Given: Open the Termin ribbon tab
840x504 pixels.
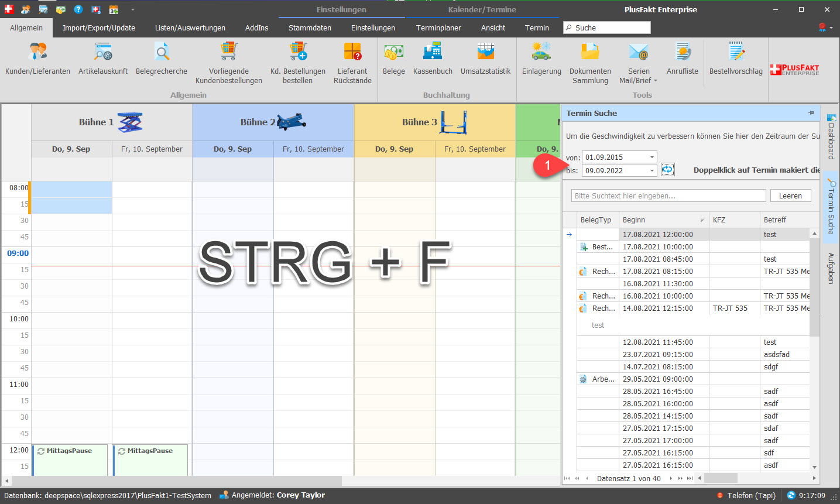Looking at the screenshot, I should coord(537,28).
